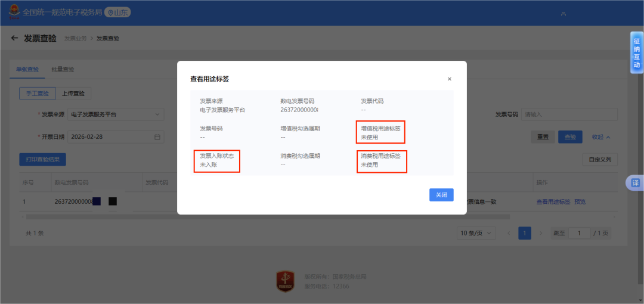Open the 10条/页 page size dropdown
The height and width of the screenshot is (304, 644).
click(478, 233)
